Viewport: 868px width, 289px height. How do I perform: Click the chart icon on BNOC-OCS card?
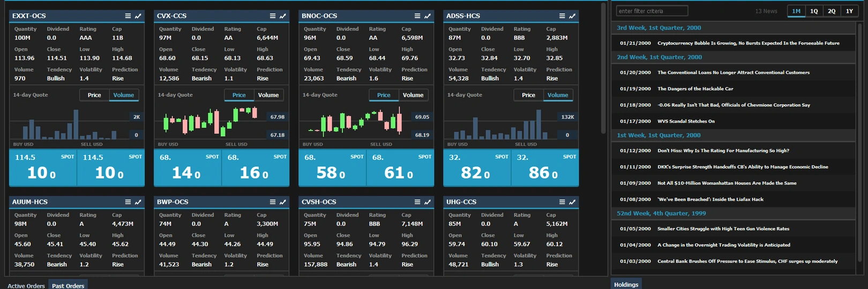[428, 16]
